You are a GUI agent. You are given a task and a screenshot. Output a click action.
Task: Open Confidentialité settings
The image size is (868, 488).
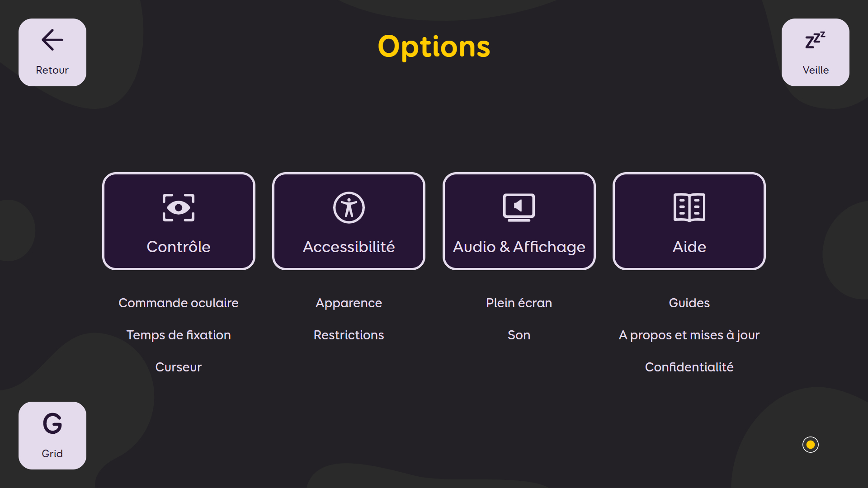click(x=689, y=367)
